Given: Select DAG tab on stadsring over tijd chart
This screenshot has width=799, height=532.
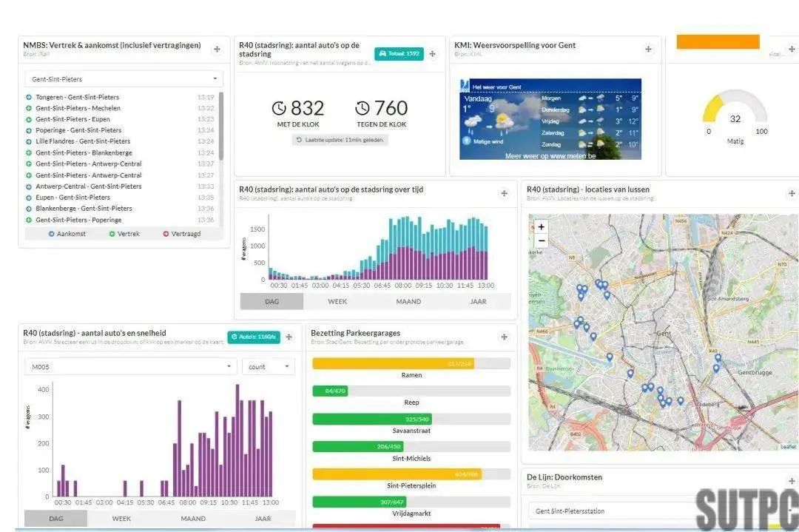Looking at the screenshot, I should [272, 302].
